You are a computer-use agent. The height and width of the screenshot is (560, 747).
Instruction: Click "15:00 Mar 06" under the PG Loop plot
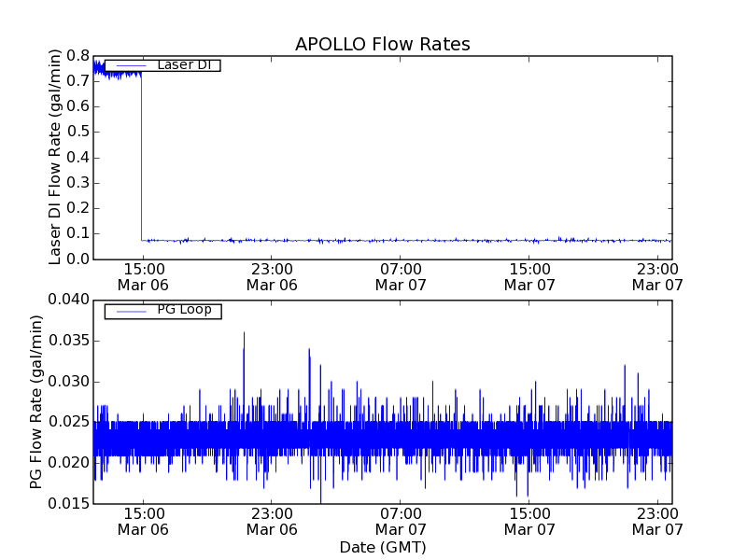(x=143, y=522)
